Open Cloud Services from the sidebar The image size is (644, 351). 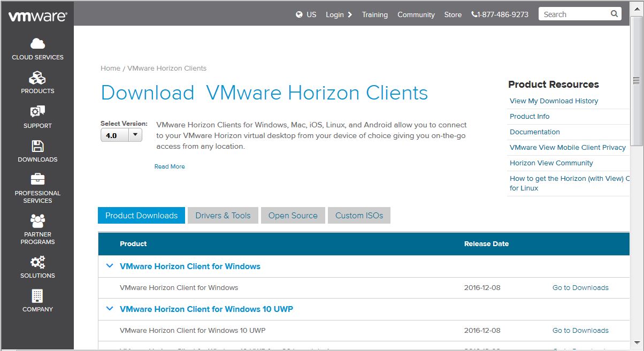coord(37,49)
